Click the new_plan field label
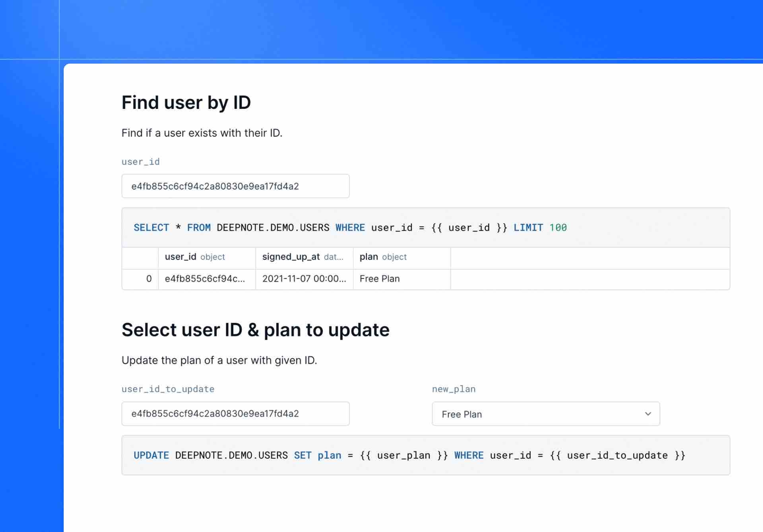 click(454, 389)
